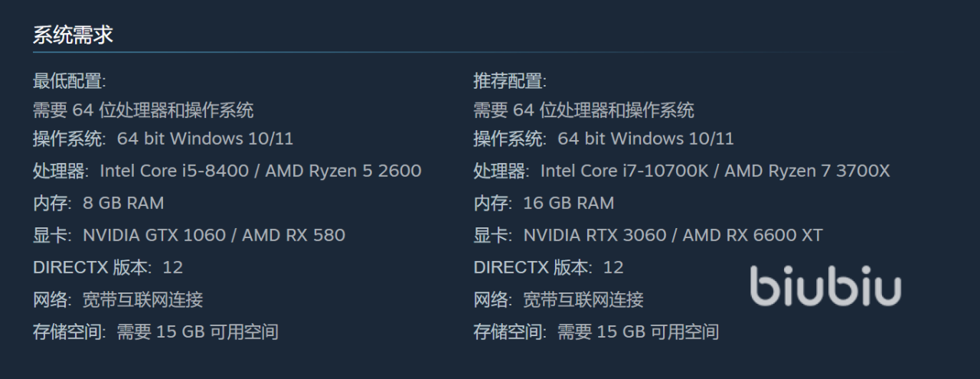Click recommended 操作系统 64 bit Windows line
The height and width of the screenshot is (379, 980).
click(x=603, y=139)
